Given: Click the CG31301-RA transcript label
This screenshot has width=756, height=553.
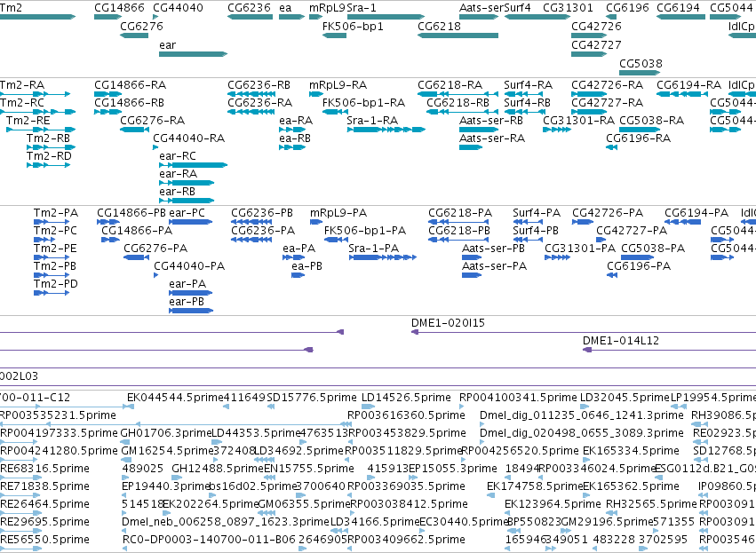Looking at the screenshot, I should point(579,121).
